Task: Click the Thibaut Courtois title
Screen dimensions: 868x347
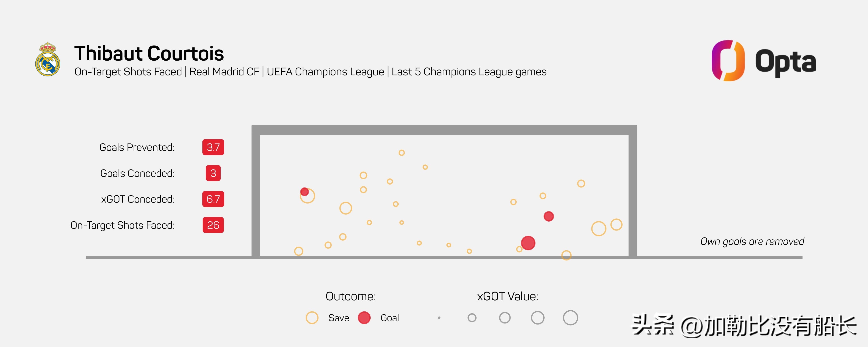Action: coord(149,54)
